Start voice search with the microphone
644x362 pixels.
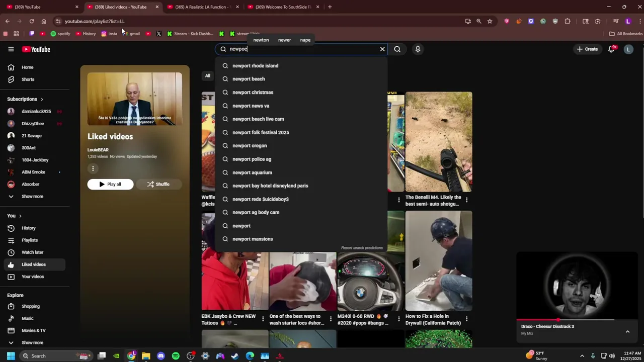pos(418,49)
